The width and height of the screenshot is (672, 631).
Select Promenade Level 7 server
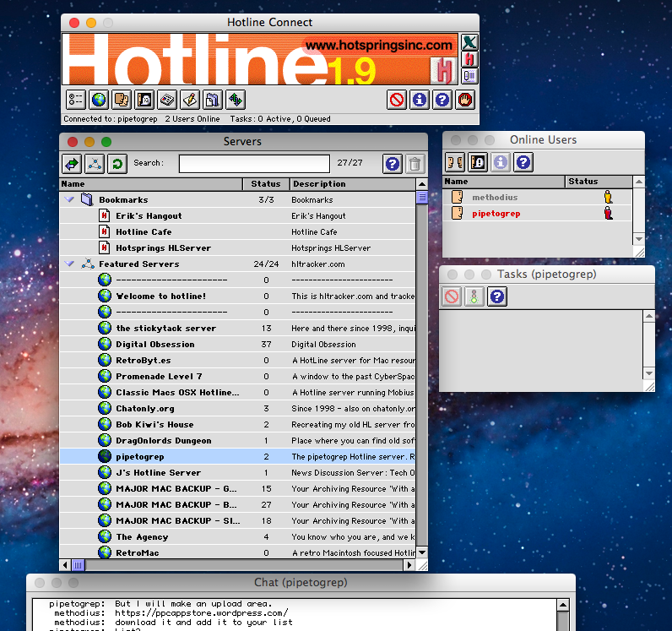[237, 376]
